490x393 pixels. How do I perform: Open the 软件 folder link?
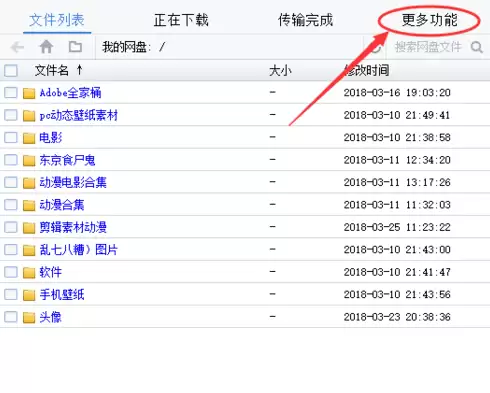(x=51, y=272)
